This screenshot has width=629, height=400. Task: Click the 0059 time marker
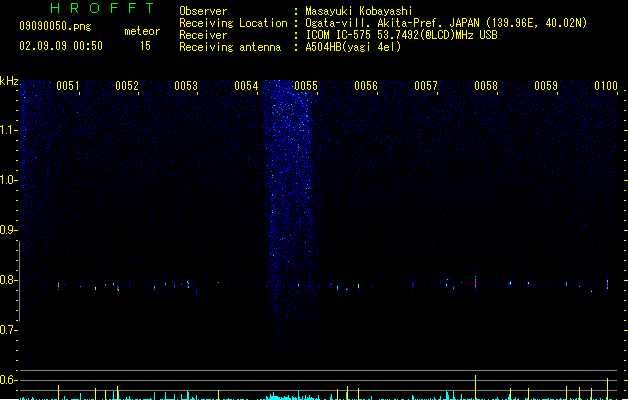[546, 86]
